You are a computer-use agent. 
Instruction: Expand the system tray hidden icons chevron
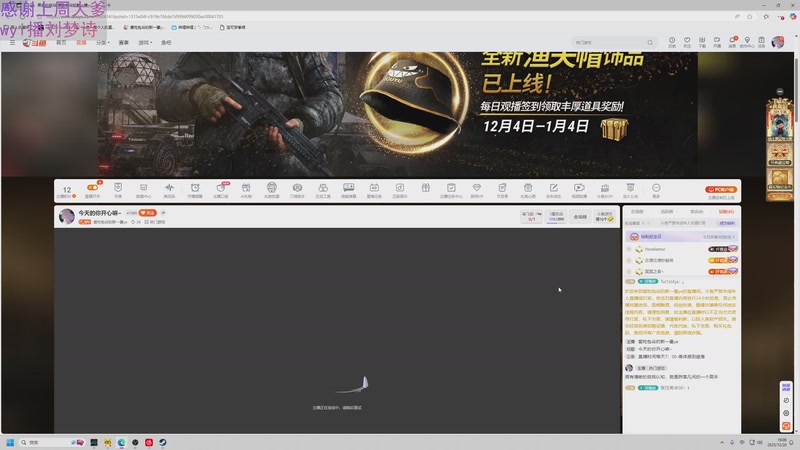coord(722,442)
